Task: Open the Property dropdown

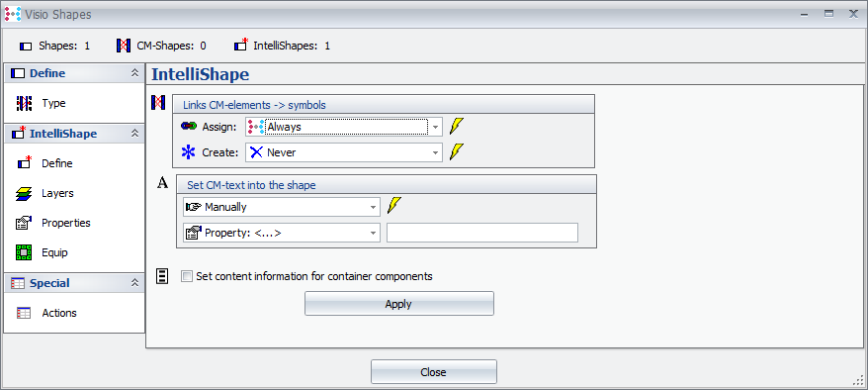Action: point(281,233)
